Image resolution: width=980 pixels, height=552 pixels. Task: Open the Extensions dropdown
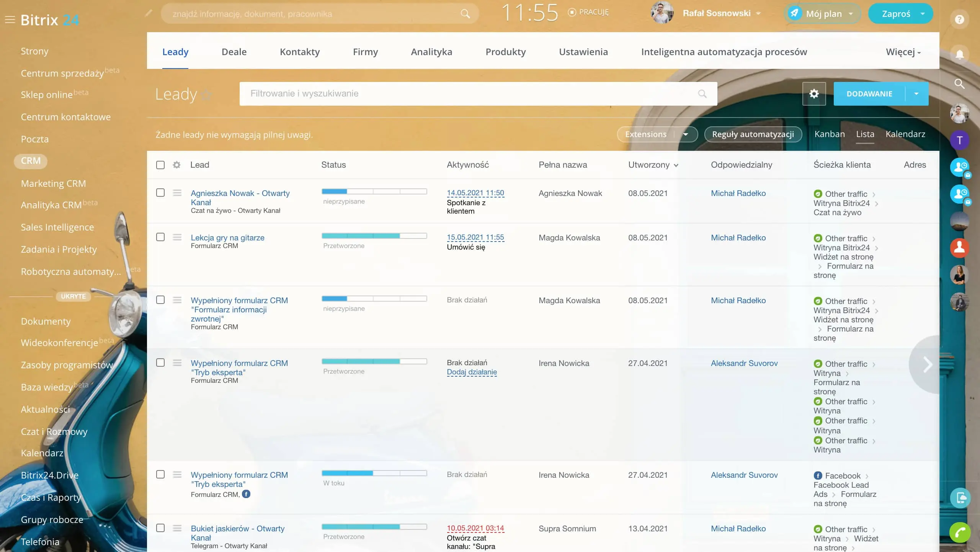(657, 134)
